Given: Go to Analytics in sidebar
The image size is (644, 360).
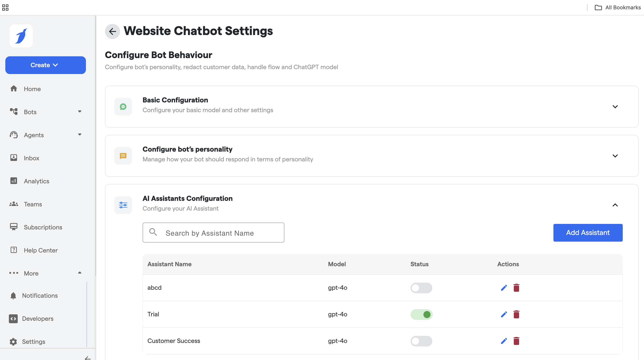Looking at the screenshot, I should click(x=37, y=181).
